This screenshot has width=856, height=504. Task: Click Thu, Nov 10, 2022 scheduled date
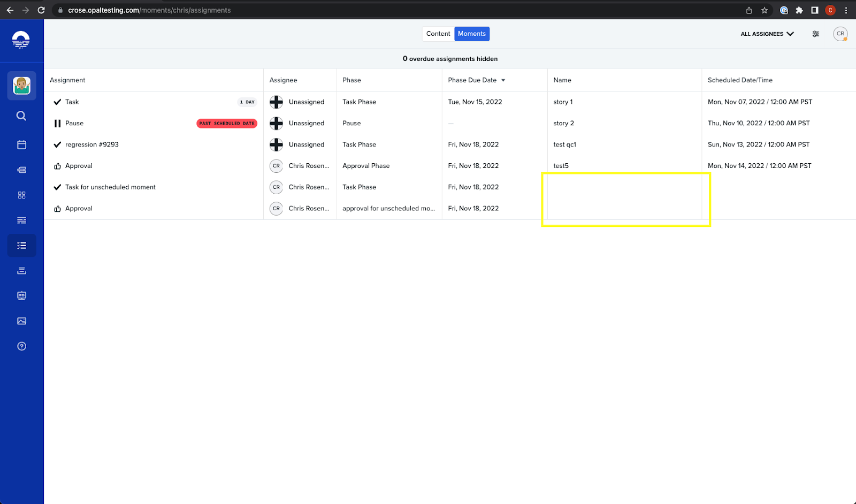point(759,123)
